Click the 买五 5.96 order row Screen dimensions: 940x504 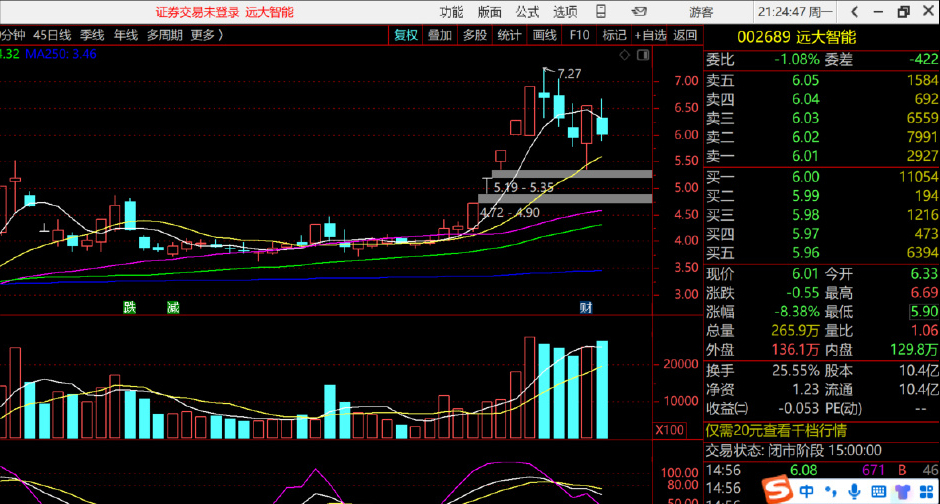coord(822,253)
